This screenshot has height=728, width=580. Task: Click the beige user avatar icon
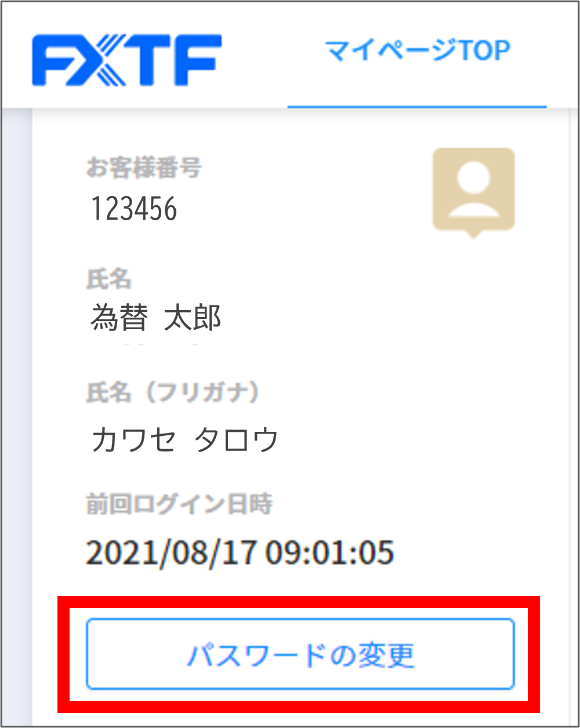coord(474,190)
